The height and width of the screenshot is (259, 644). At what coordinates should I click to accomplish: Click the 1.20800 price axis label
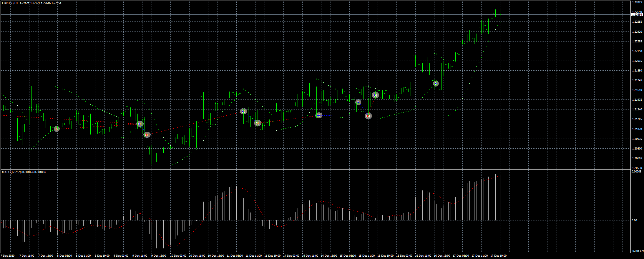tap(637, 149)
